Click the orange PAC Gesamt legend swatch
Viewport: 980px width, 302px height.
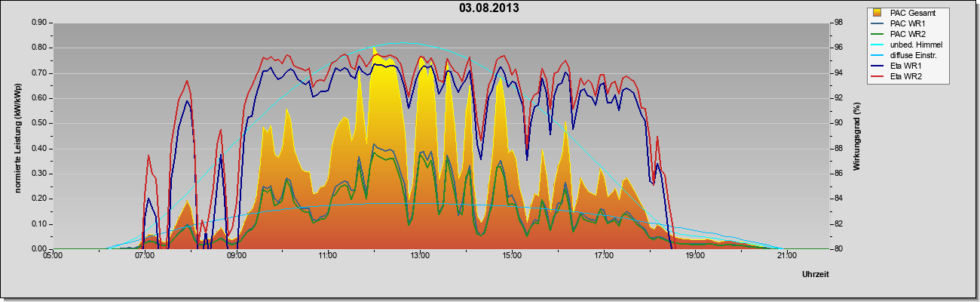point(877,13)
